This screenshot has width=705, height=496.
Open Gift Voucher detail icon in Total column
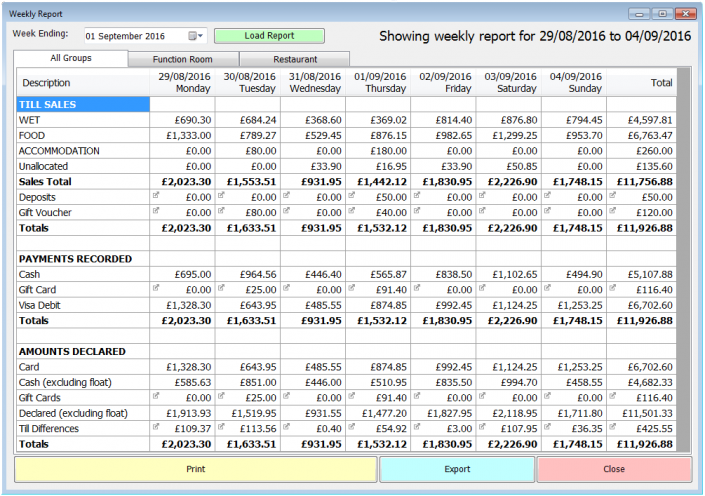(612, 210)
